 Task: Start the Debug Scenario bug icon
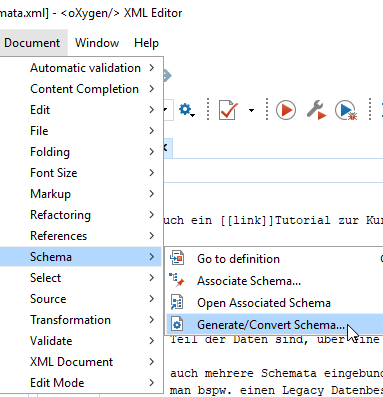(x=346, y=110)
